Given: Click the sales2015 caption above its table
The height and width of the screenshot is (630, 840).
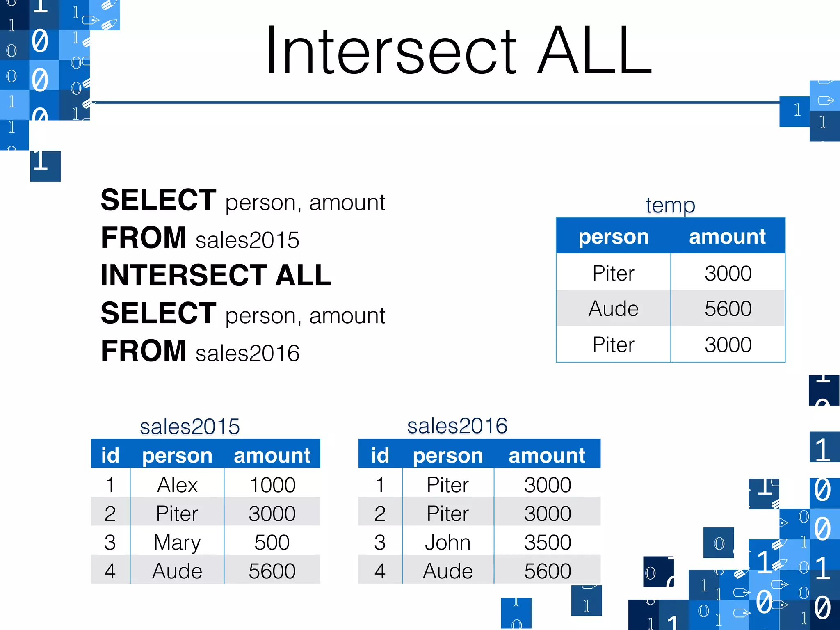Looking at the screenshot, I should [x=189, y=427].
